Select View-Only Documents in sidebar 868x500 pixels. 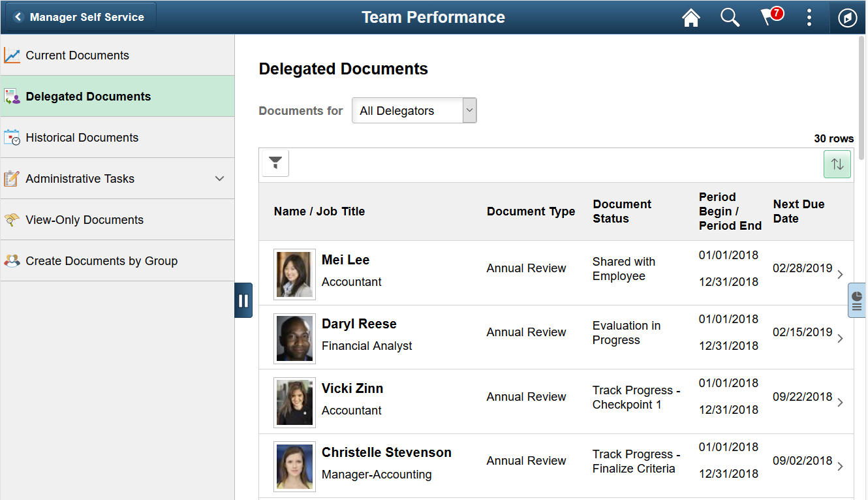tap(117, 220)
